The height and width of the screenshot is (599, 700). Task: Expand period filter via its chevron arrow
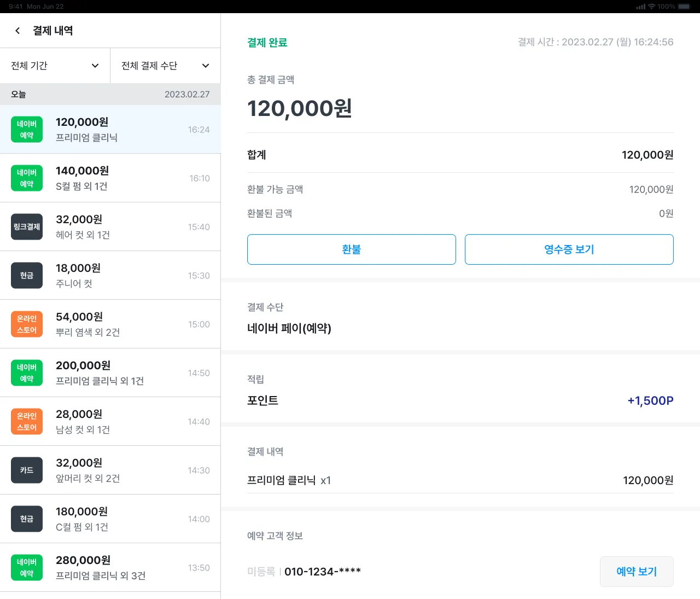tap(95, 66)
